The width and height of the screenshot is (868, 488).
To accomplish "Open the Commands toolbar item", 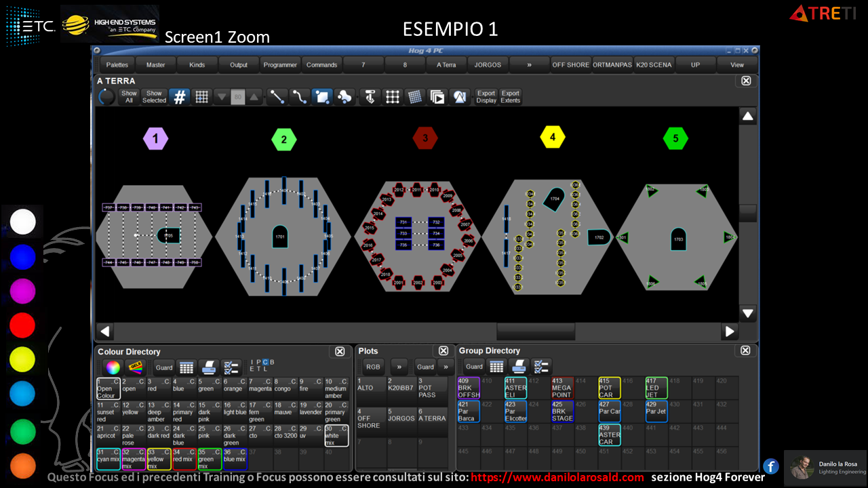I will 322,64.
